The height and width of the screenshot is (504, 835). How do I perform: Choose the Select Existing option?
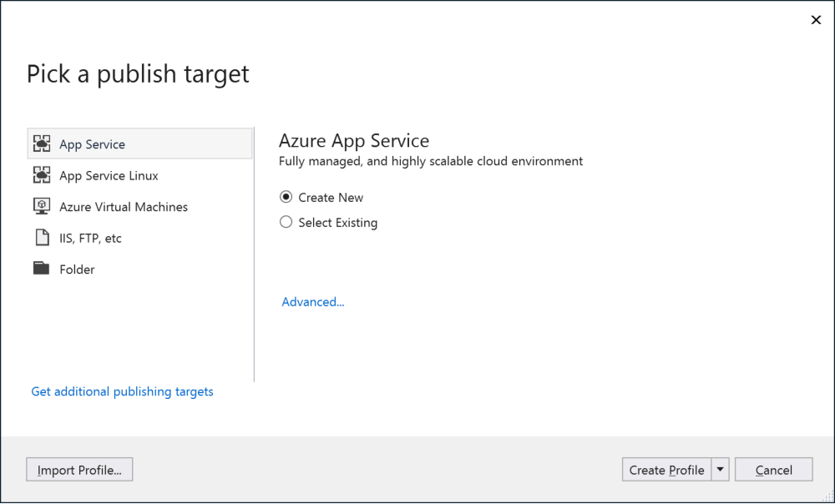285,222
